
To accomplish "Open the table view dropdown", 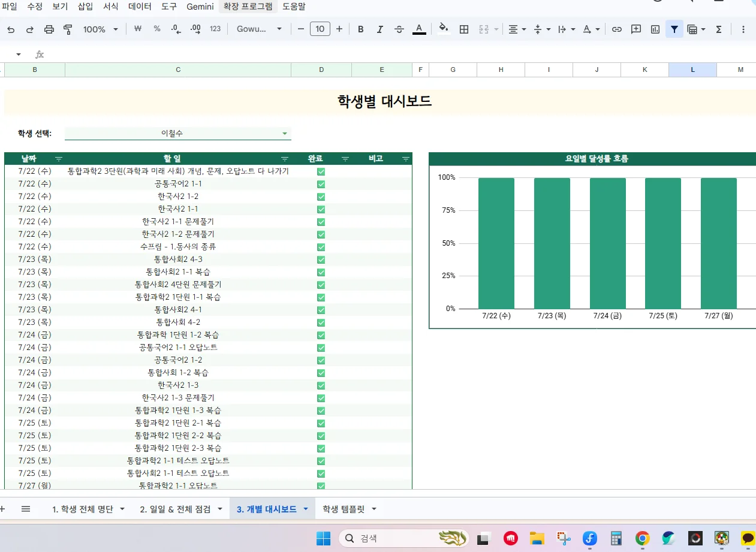I will 696,29.
